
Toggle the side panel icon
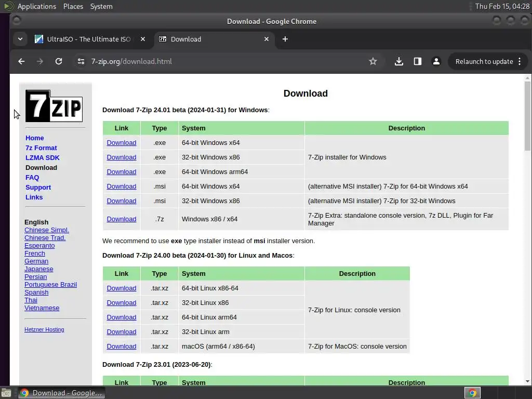tap(418, 61)
